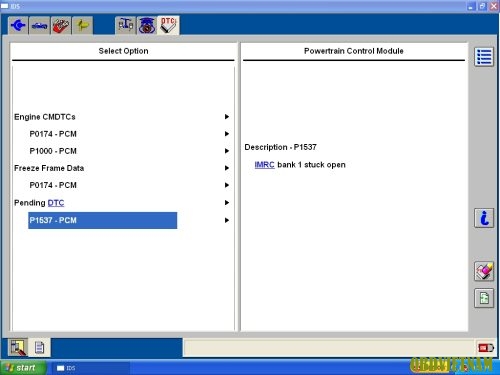
Task: Click the blue list menu icon
Action: pyautogui.click(x=484, y=57)
